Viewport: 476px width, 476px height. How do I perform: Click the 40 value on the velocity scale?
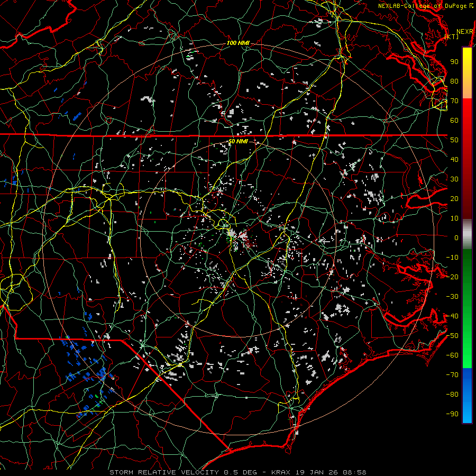click(454, 159)
